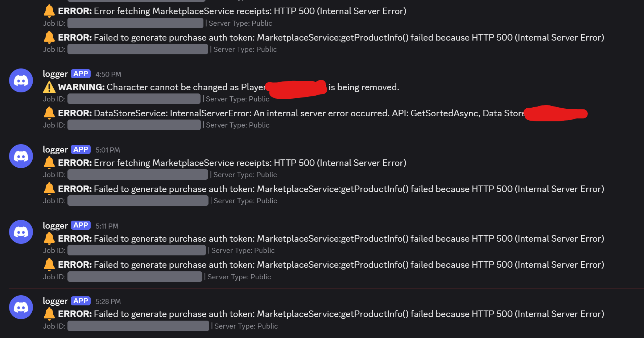Screen dimensions: 644x338
Task: Select the logger avatar on the 5:28 PM message
Action: pyautogui.click(x=21, y=307)
